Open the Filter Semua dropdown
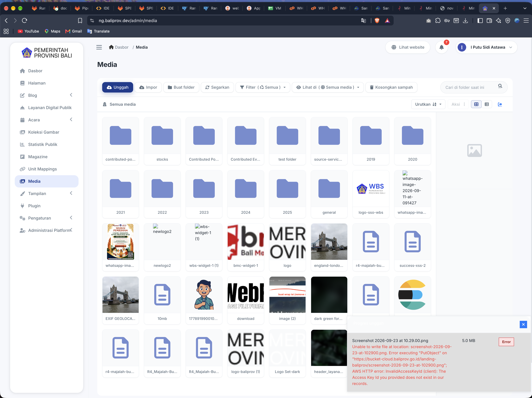 (x=263, y=87)
